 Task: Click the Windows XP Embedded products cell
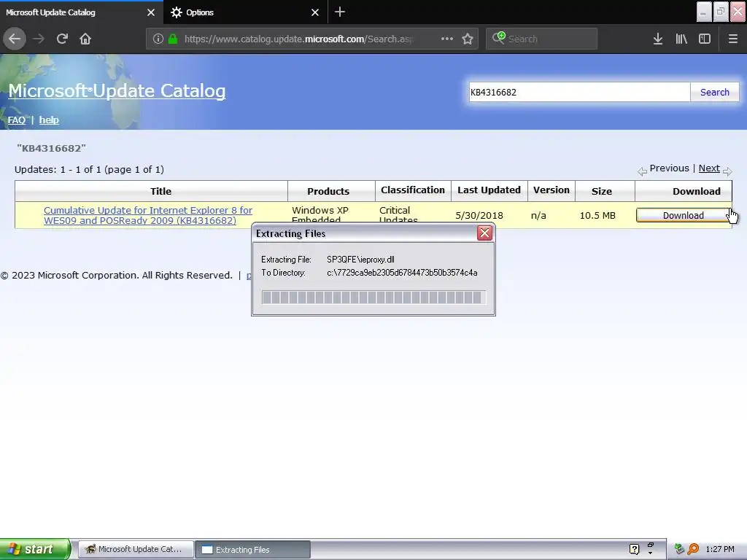pos(320,215)
